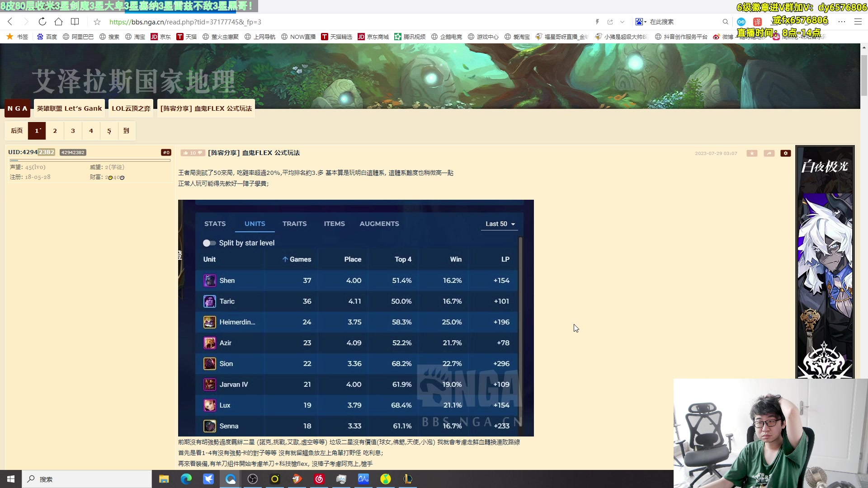Screen dimensions: 868x488
Task: Click the 白夜极光 sidebar advertisement
Action: (x=825, y=262)
